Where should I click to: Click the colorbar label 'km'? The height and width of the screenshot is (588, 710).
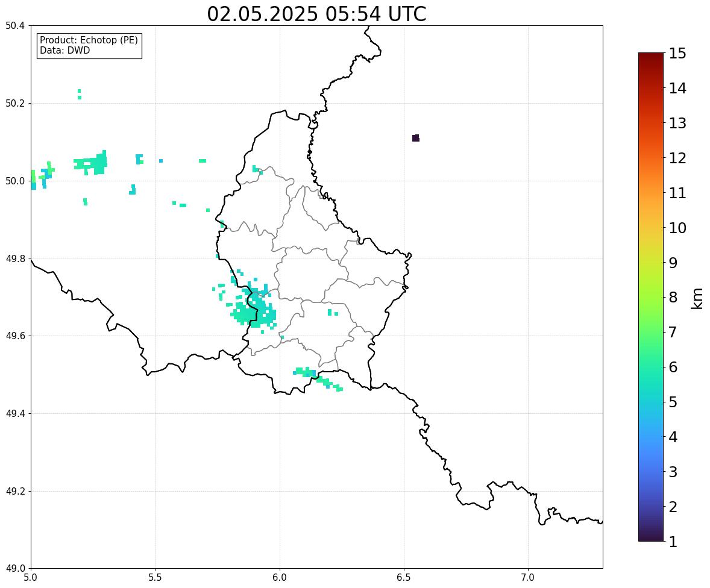point(697,298)
